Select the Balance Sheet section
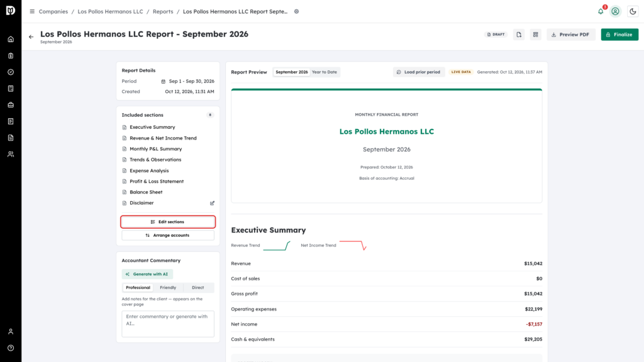Image resolution: width=644 pixels, height=362 pixels. (146, 192)
